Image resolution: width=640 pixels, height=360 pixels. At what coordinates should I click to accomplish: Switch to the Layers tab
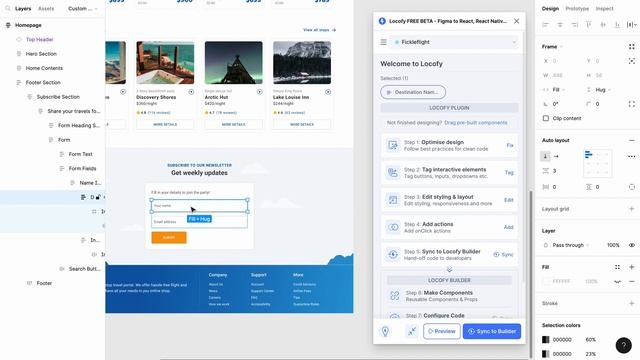point(23,9)
